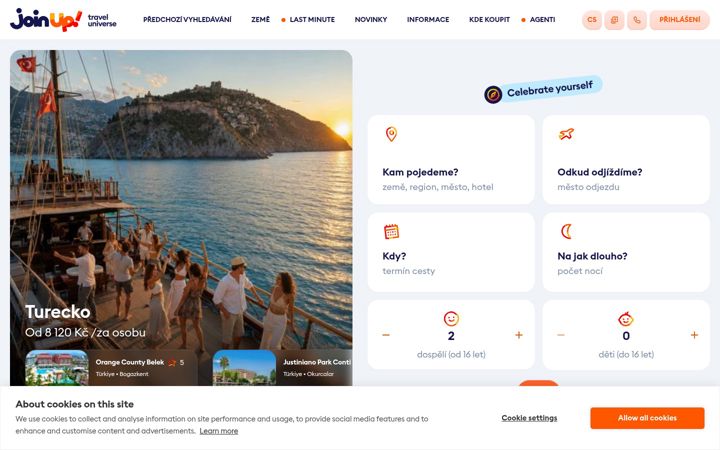This screenshot has height=450, width=720.
Task: Click the Orange County Belek hotel name
Action: 129,362
